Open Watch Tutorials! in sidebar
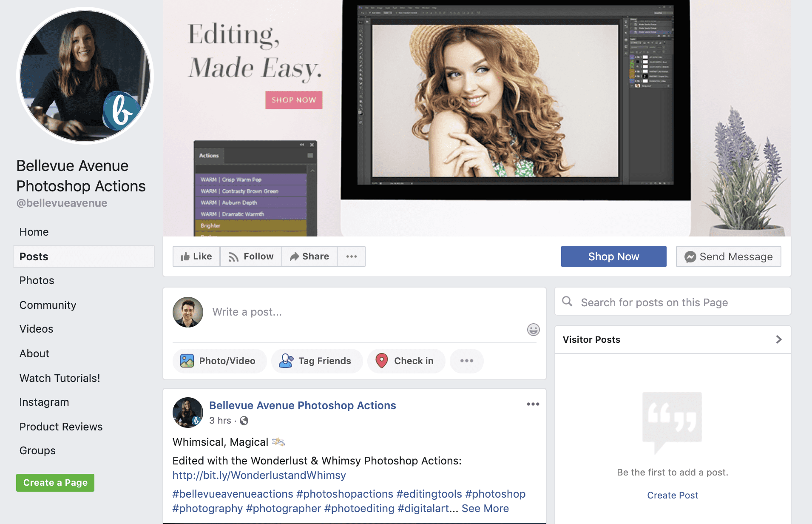Image resolution: width=812 pixels, height=524 pixels. click(60, 378)
